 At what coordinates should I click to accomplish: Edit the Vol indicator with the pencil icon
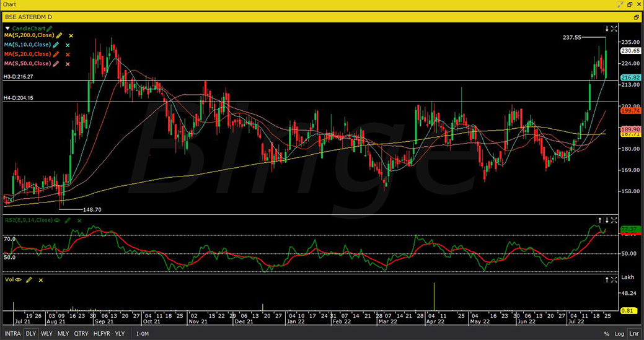coord(29,280)
